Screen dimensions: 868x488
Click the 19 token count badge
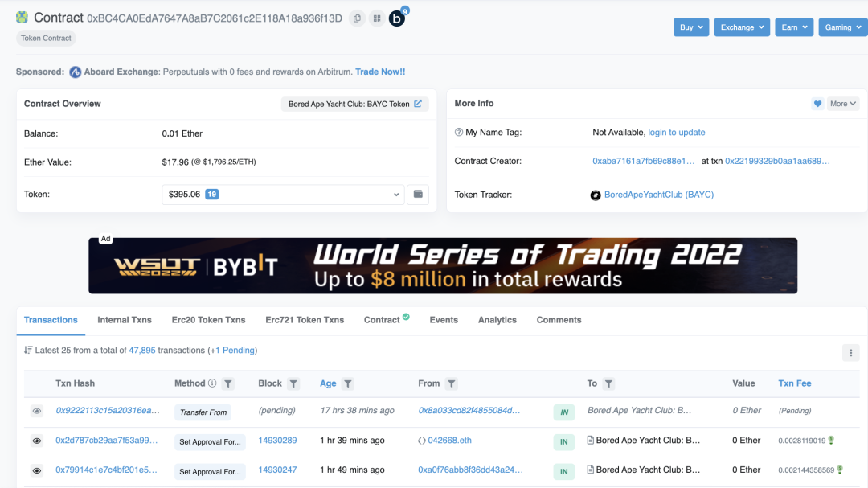coord(212,195)
